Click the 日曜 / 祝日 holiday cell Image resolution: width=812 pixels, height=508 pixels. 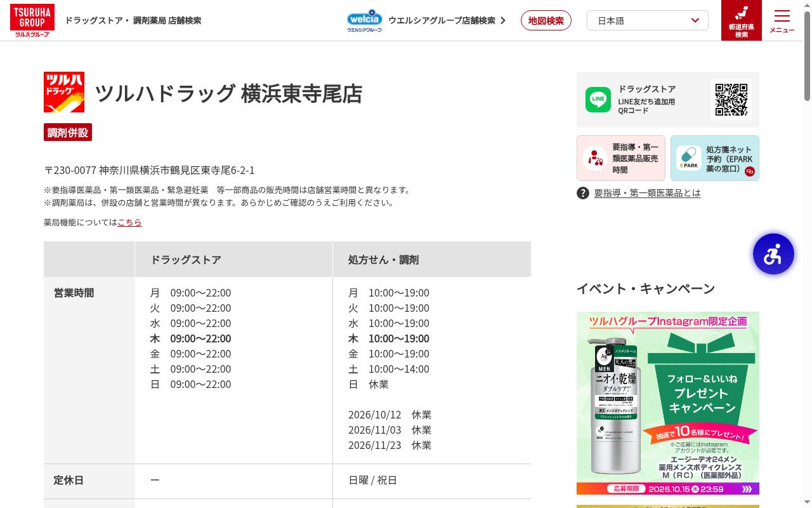click(373, 480)
